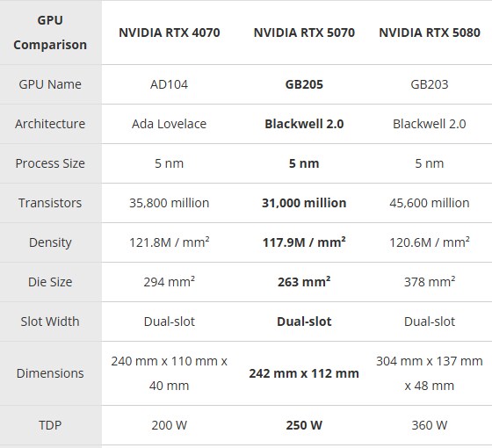Click the GPU Comparison header cell
This screenshot has width=492, height=448.
50,33
